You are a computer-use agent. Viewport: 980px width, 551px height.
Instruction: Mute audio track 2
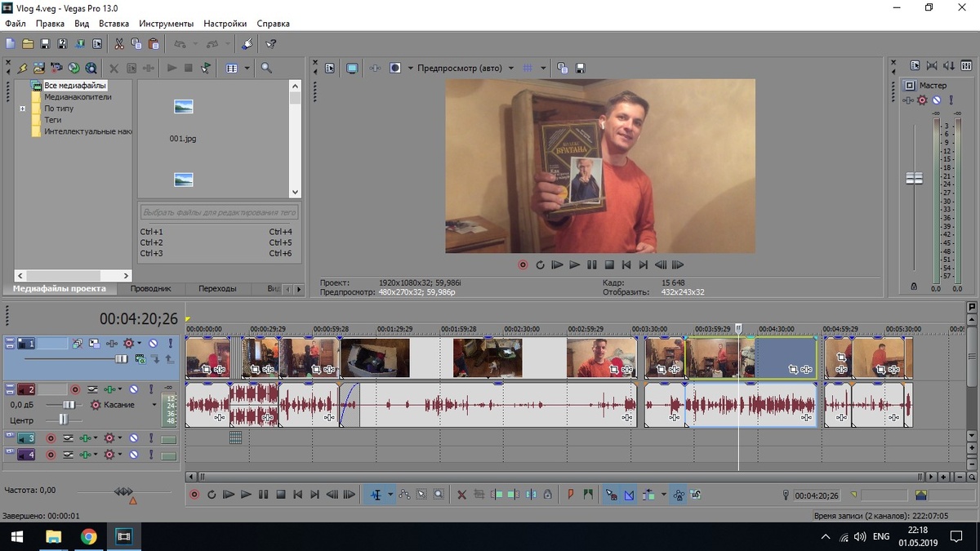tap(134, 390)
